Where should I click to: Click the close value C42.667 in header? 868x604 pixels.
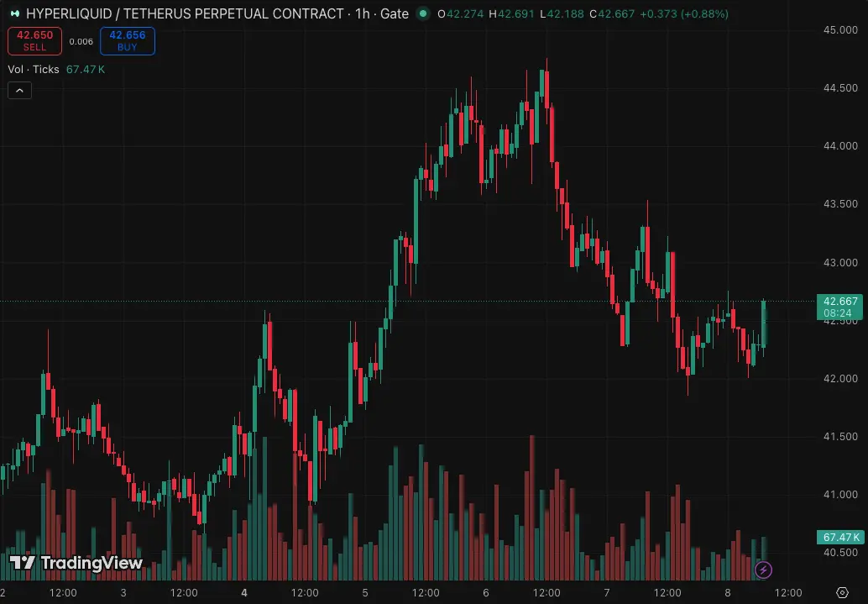click(x=612, y=13)
